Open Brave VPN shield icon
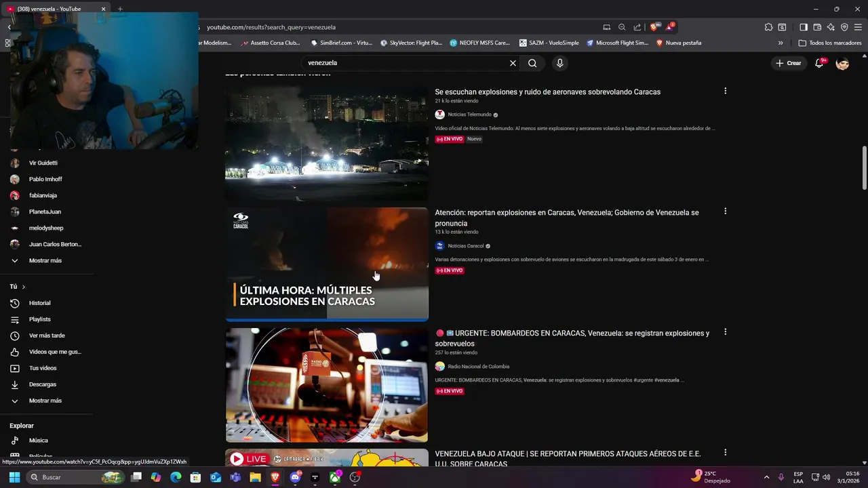The height and width of the screenshot is (488, 868). [844, 27]
